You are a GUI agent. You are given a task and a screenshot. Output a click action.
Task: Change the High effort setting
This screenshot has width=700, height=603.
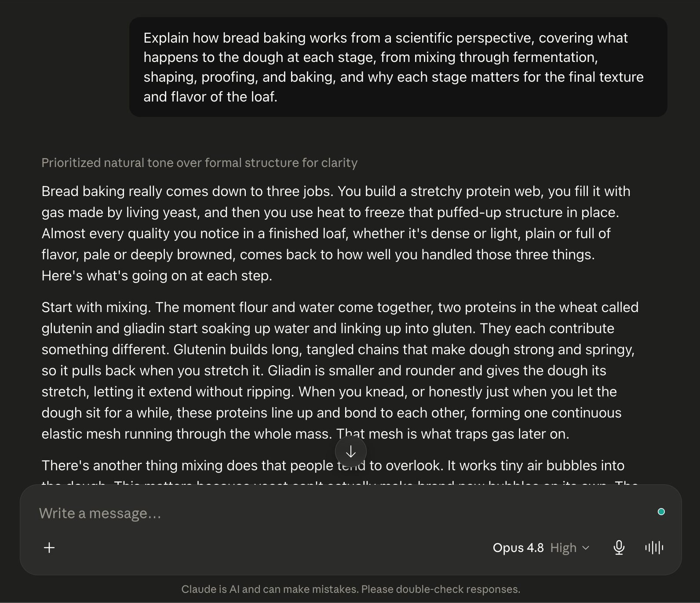click(563, 548)
